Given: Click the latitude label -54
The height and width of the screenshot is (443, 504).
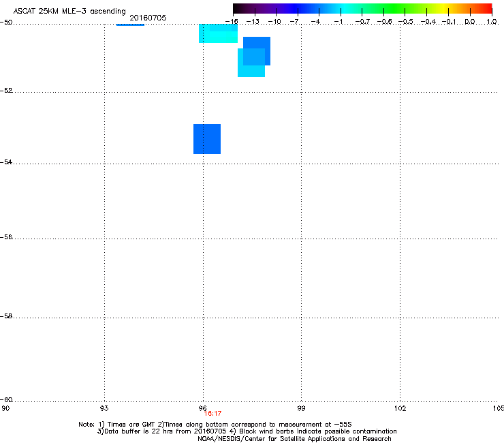Looking at the screenshot, I should coord(6,162).
